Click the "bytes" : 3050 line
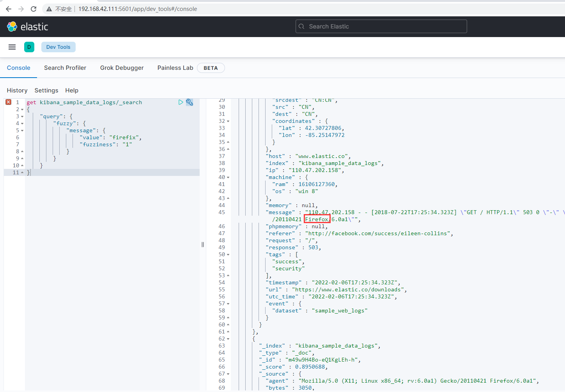 [x=290, y=388]
